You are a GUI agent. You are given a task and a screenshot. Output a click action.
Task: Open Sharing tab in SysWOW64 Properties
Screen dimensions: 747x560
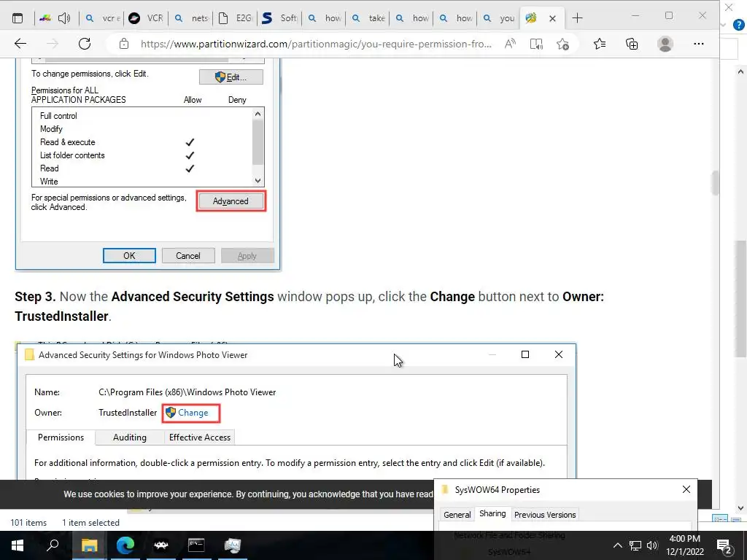(492, 514)
